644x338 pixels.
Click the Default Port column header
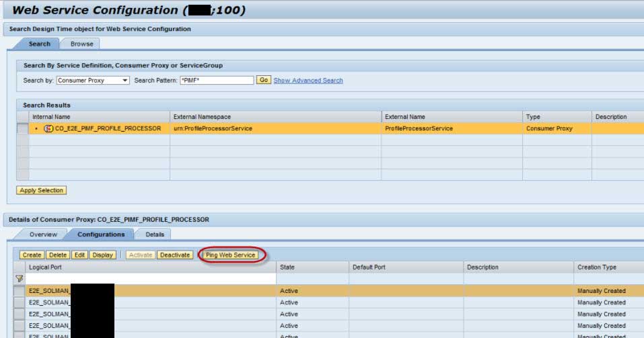pyautogui.click(x=406, y=267)
